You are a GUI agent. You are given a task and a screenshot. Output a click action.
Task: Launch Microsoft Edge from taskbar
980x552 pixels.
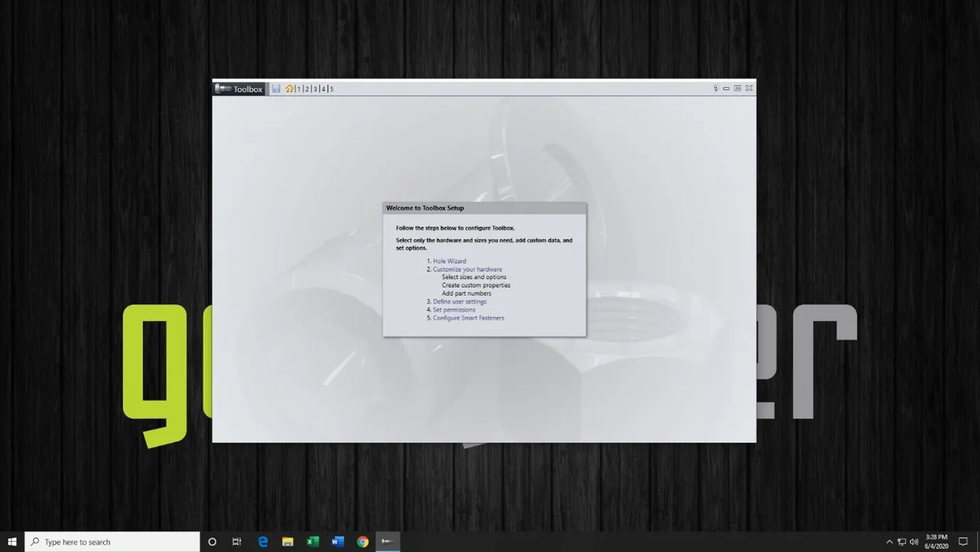[263, 542]
